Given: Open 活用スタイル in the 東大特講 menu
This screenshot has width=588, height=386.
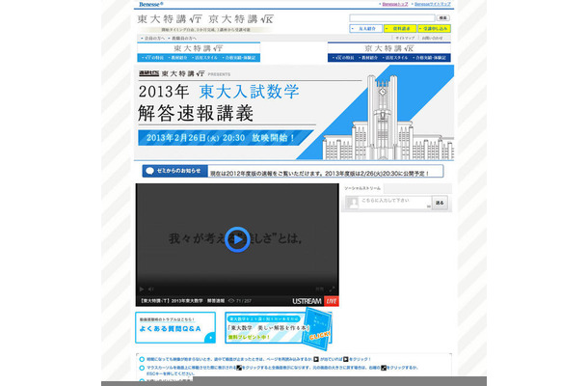Looking at the screenshot, I should point(204,58).
